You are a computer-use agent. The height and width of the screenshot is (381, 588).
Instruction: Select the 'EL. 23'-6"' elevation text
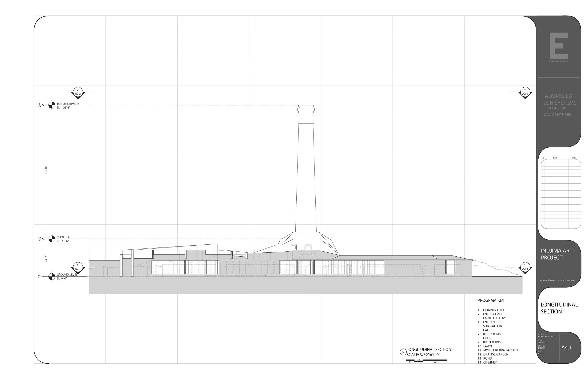[63, 241]
